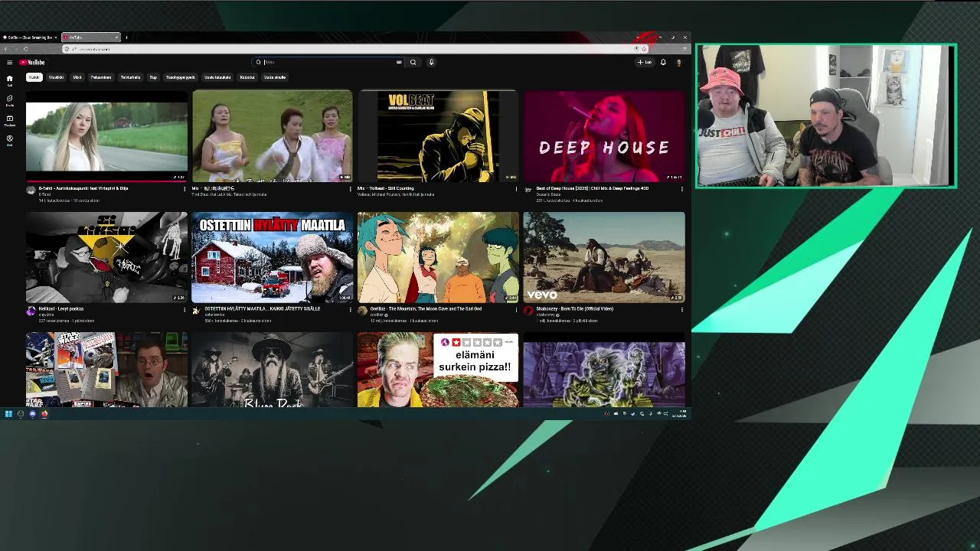Image resolution: width=980 pixels, height=551 pixels.
Task: Open more options for the Chinese mix video
Action: pos(351,189)
